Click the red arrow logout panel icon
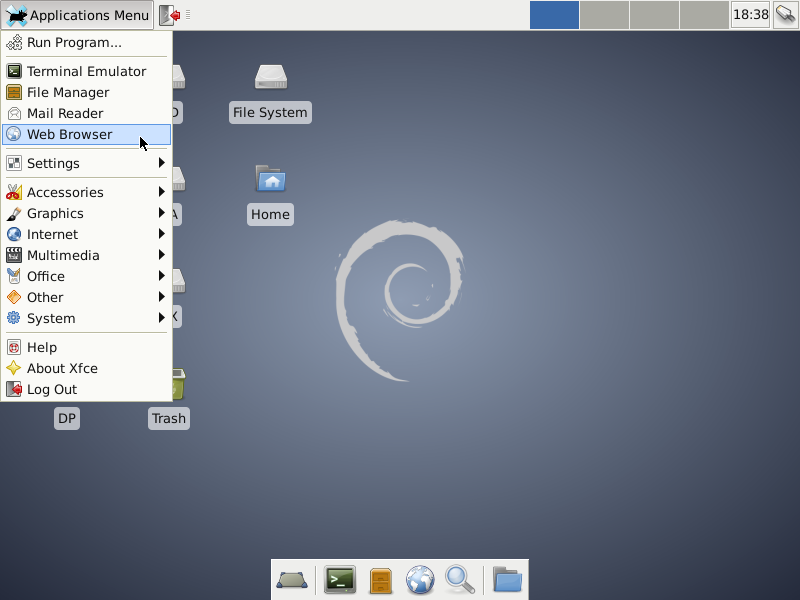The image size is (800, 600). (169, 15)
